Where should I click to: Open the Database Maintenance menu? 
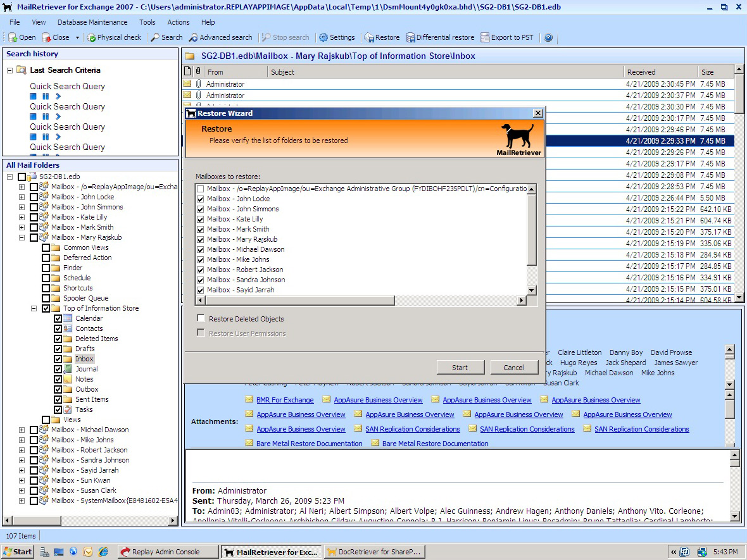(92, 22)
